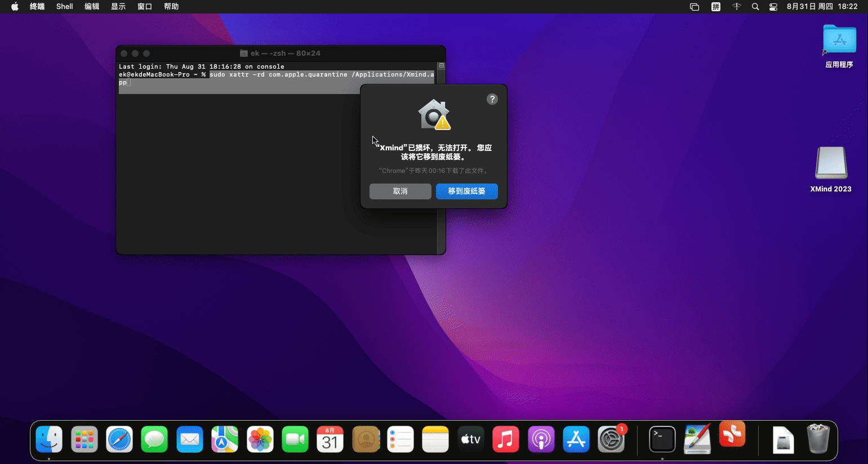Open the Shell menu
Image resolution: width=868 pixels, height=464 pixels.
(65, 7)
